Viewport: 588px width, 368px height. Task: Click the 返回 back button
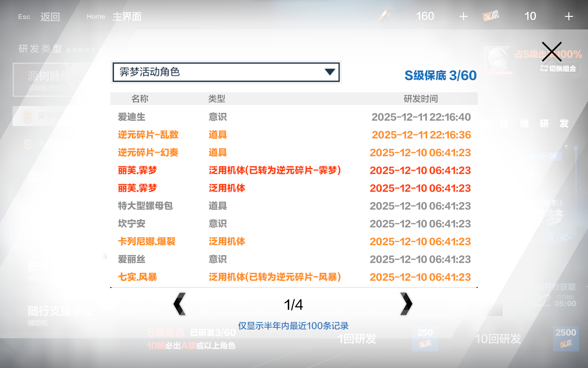(x=50, y=17)
